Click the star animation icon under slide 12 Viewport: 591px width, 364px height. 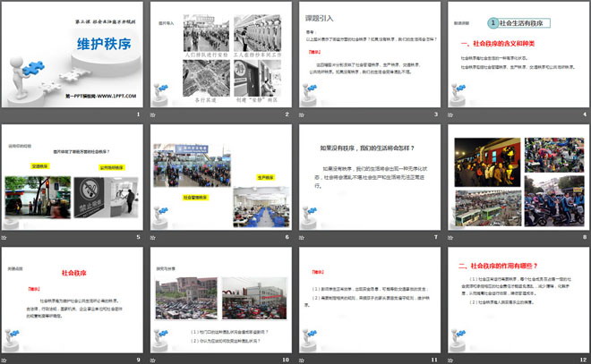tap(451, 359)
